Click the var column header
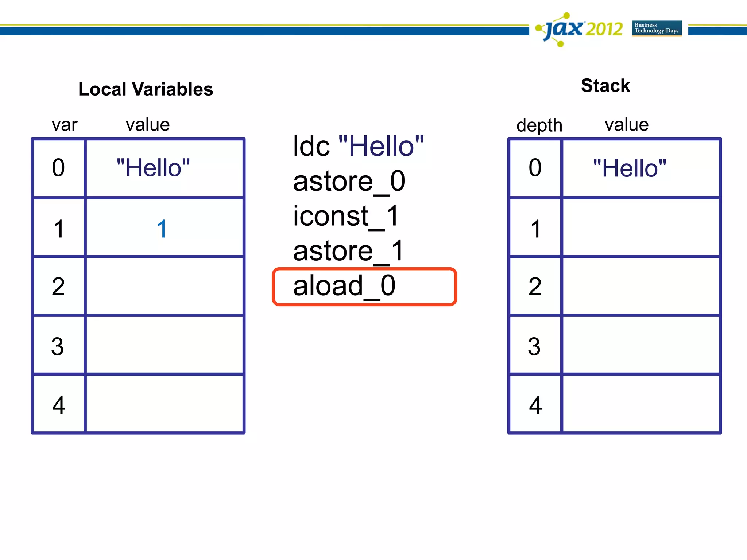 click(65, 125)
